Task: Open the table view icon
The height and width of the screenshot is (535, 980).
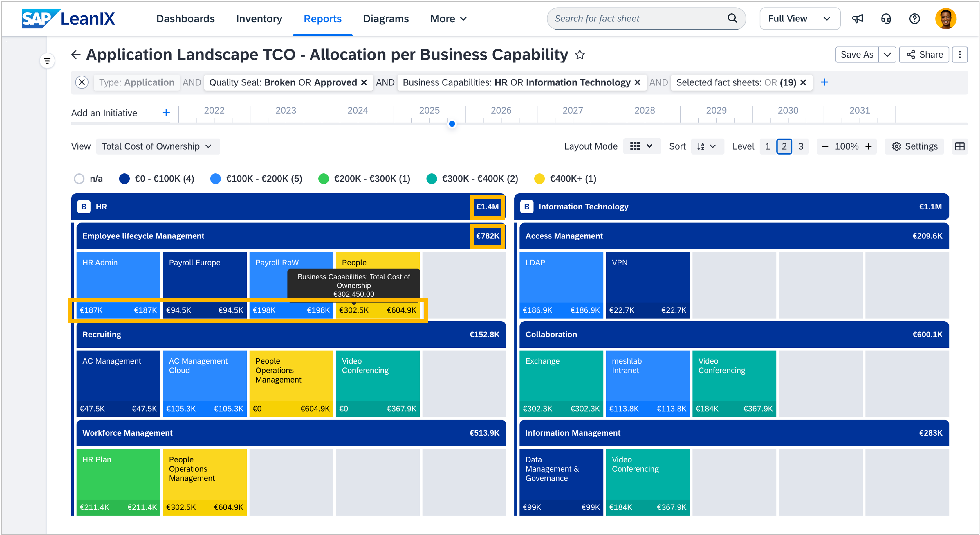Action: tap(960, 146)
